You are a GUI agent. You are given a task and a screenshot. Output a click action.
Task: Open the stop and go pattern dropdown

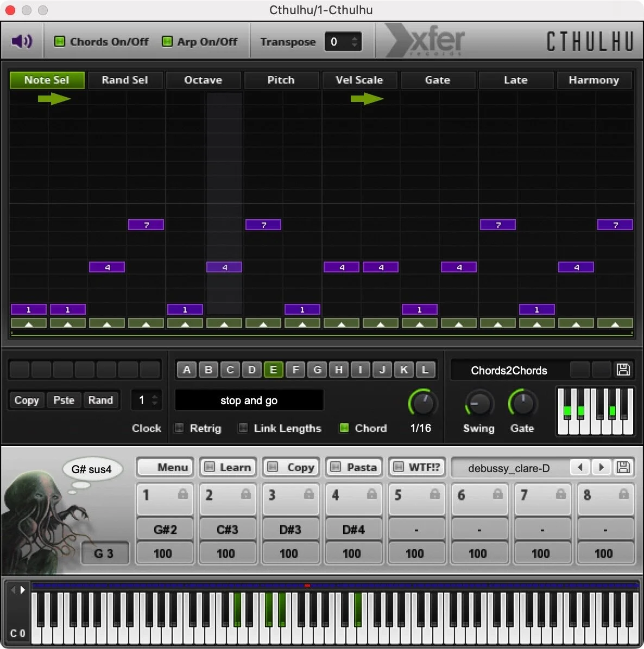point(249,400)
